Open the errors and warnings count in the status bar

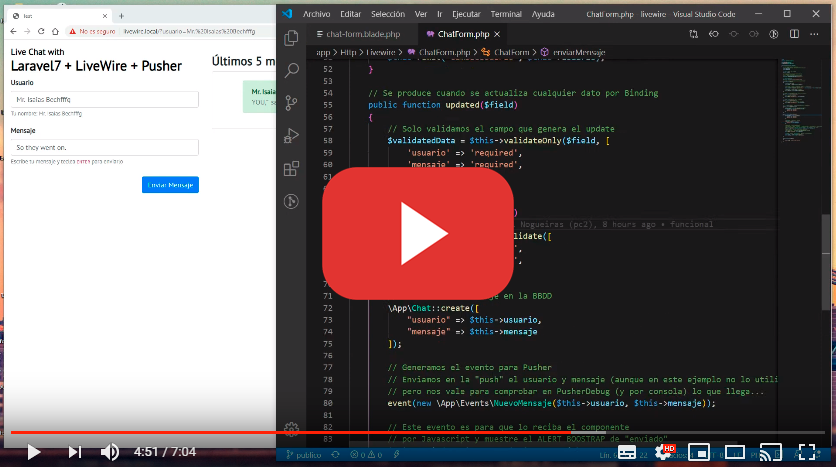tap(366, 455)
